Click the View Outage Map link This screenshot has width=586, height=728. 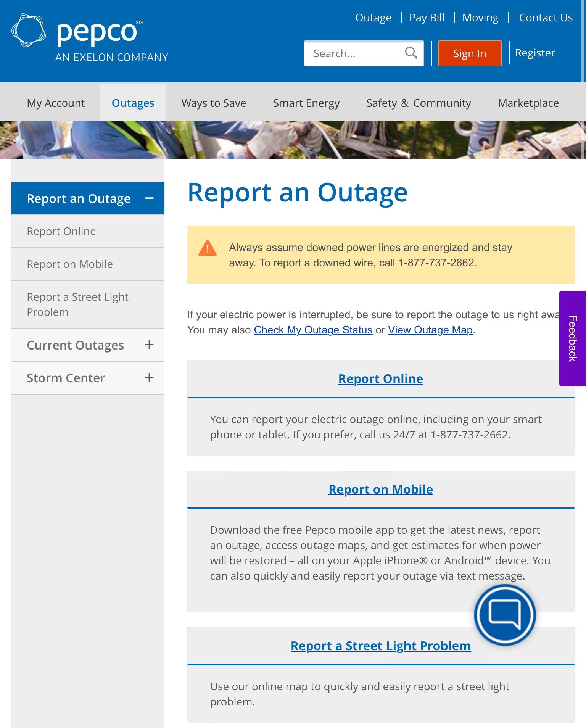point(430,330)
